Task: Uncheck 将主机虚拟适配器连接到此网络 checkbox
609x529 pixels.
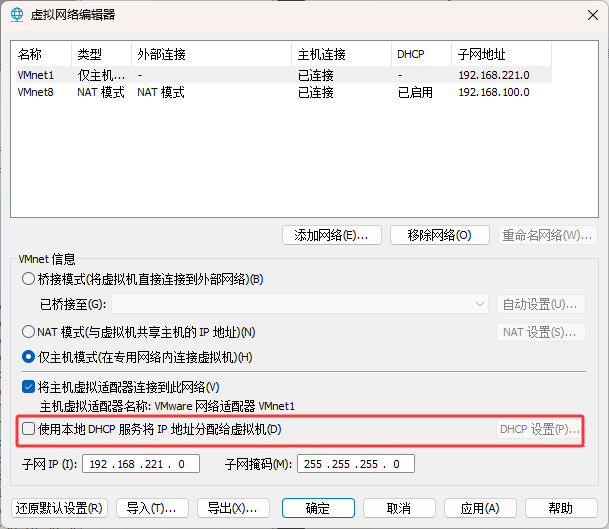Action: [28, 387]
